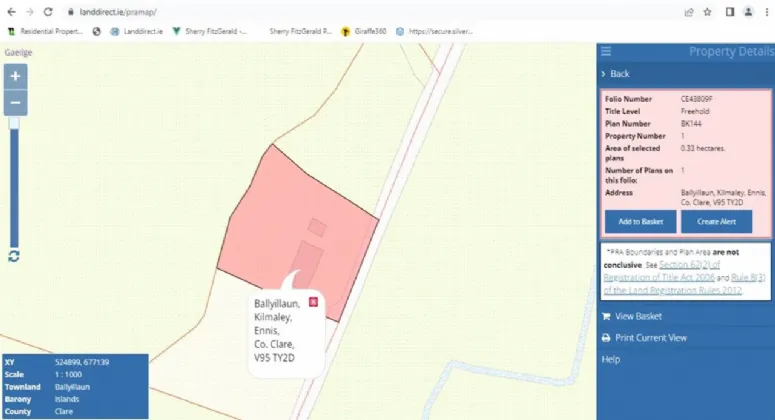
Task: Click the map zoom level slider handle
Action: click(x=14, y=124)
